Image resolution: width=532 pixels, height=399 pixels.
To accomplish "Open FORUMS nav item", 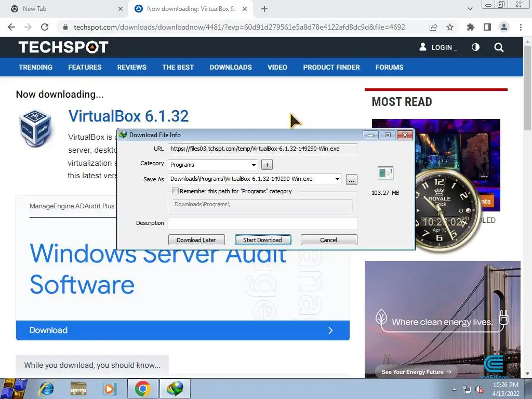I will point(389,67).
